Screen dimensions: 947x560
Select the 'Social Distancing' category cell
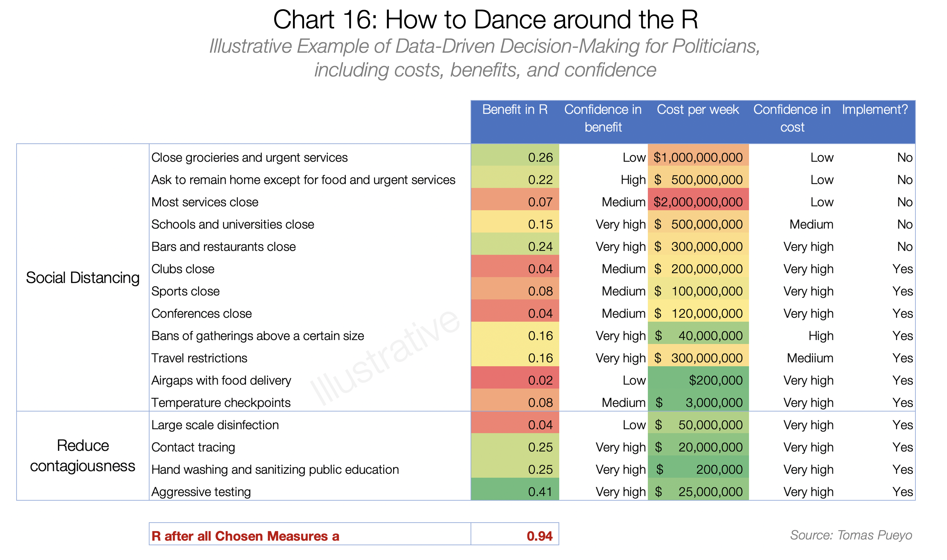83,277
